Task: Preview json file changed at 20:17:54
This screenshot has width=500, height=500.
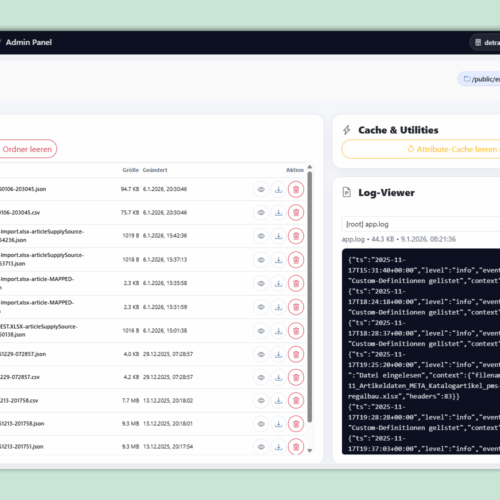Action: tap(261, 447)
